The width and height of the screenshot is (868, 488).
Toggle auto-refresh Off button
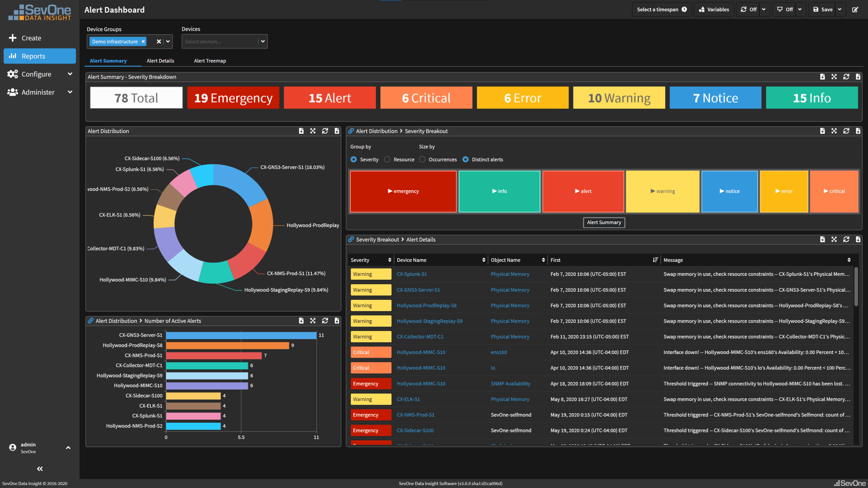click(x=749, y=9)
